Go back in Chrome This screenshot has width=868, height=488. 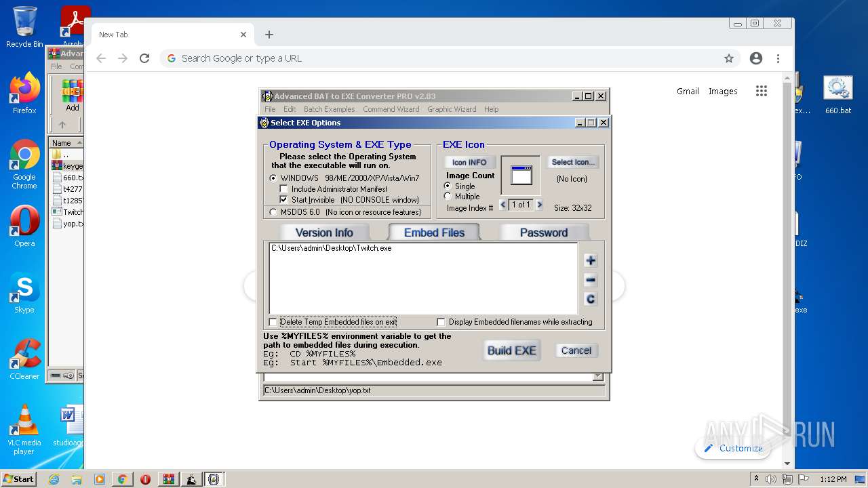click(x=101, y=58)
